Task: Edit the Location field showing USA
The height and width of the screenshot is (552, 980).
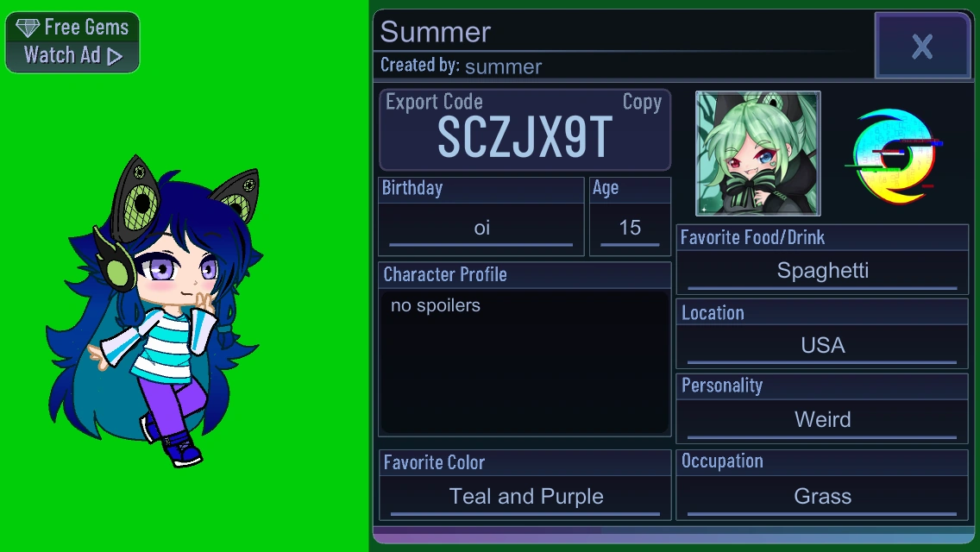Action: 822,346
